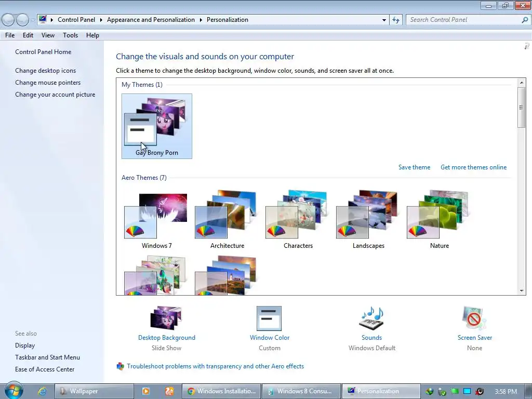Click theme list scroll up arrow
Screen dimensions: 532x399
[x=522, y=83]
